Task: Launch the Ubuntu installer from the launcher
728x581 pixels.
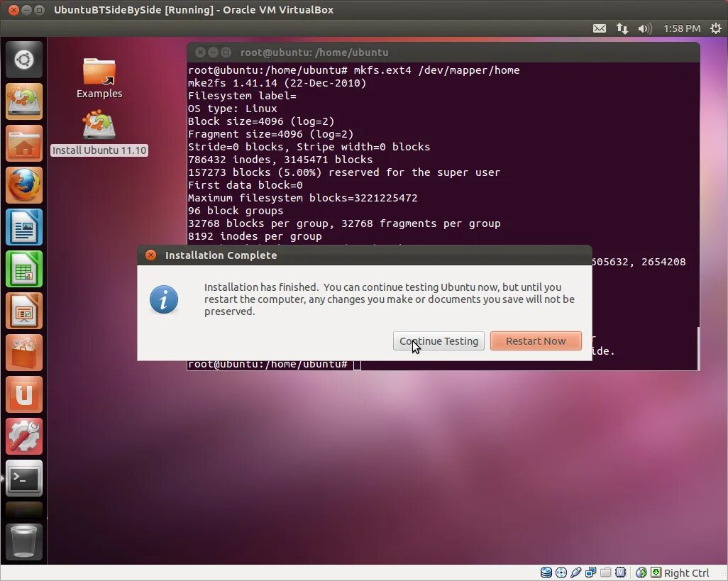Action: coord(24,101)
